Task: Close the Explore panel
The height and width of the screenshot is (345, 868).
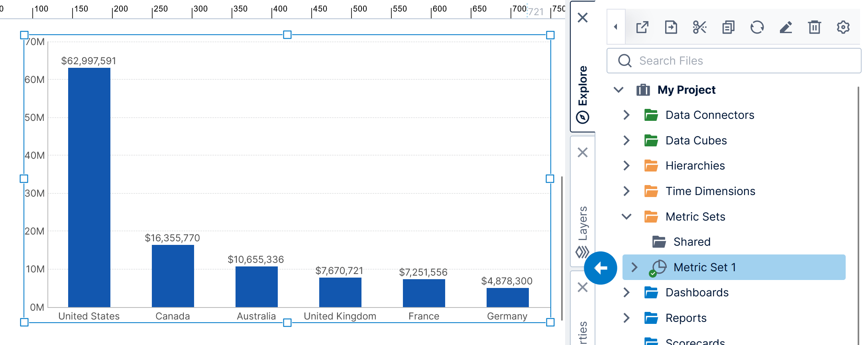Action: pos(583,18)
